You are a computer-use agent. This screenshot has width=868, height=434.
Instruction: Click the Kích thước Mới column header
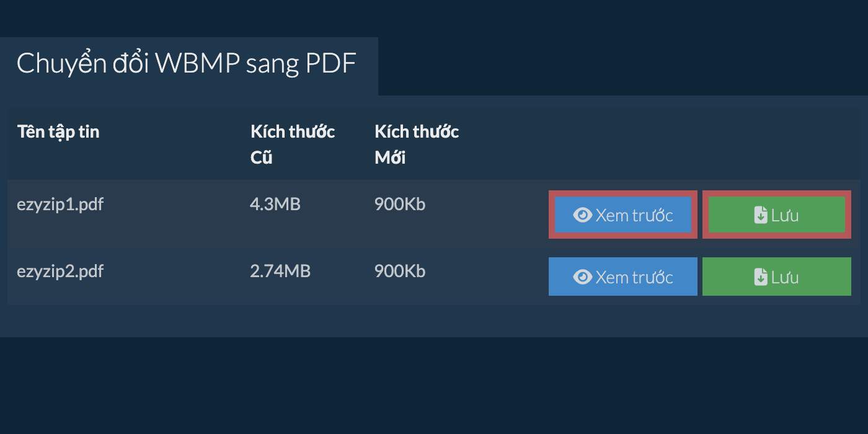(x=417, y=144)
